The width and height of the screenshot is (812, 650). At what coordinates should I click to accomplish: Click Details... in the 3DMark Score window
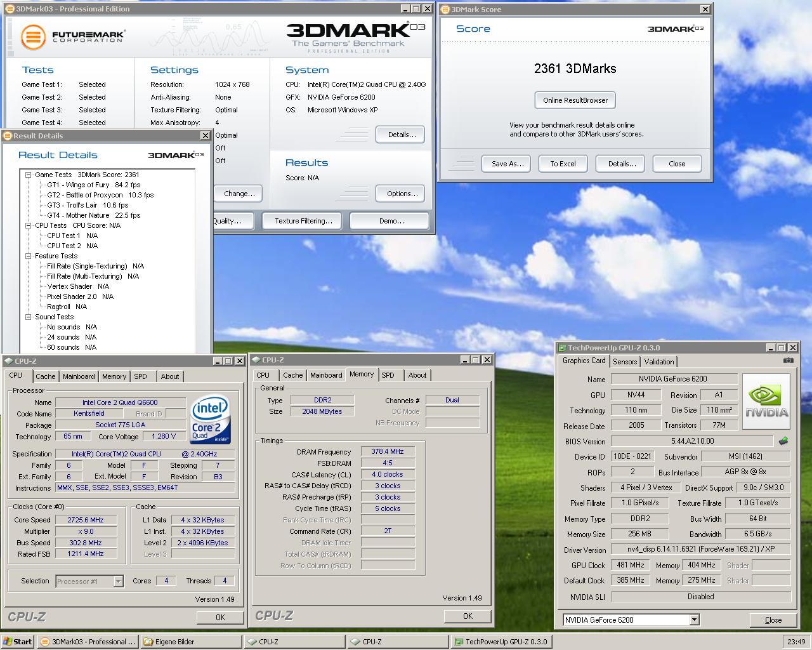[x=622, y=164]
